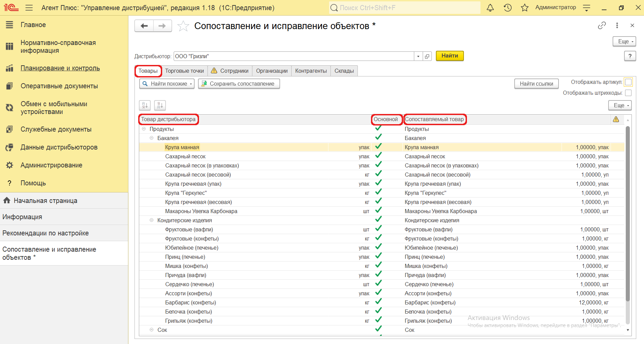Open form options three-dot menu

coord(617,25)
